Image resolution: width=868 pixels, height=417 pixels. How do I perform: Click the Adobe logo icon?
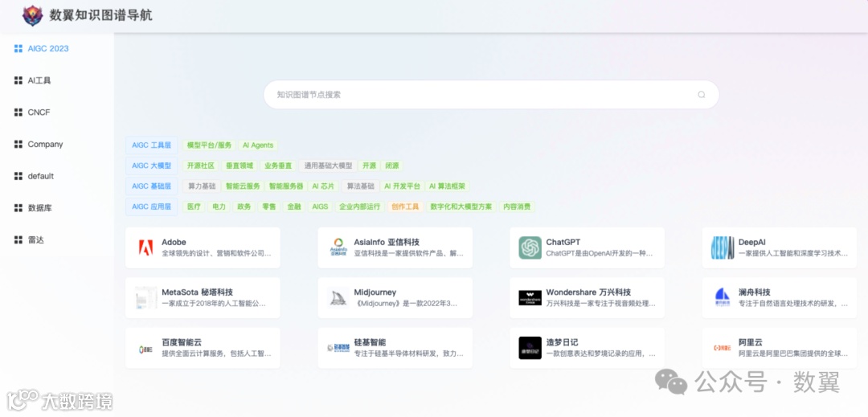click(x=145, y=247)
